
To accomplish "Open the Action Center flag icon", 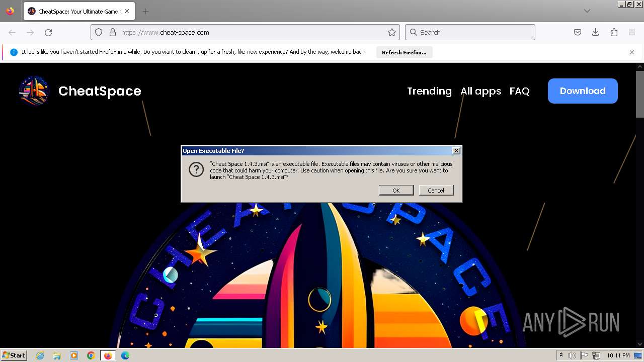I will (584, 355).
